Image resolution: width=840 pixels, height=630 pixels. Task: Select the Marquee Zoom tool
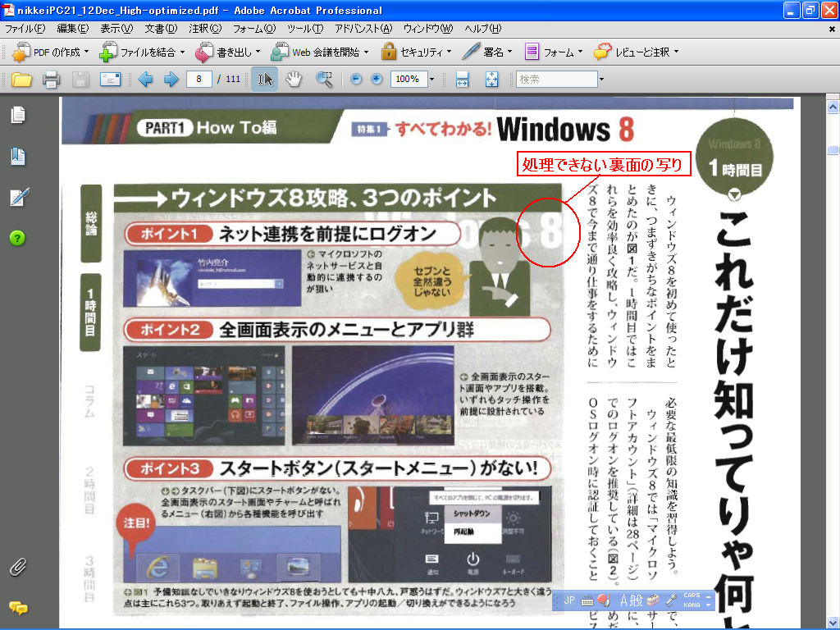(323, 80)
